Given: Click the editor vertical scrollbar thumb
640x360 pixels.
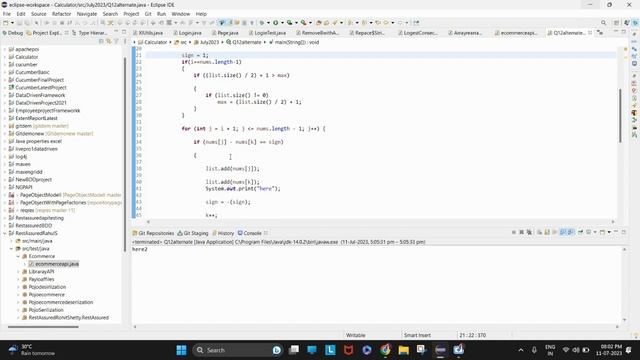Looking at the screenshot, I should point(620,116).
